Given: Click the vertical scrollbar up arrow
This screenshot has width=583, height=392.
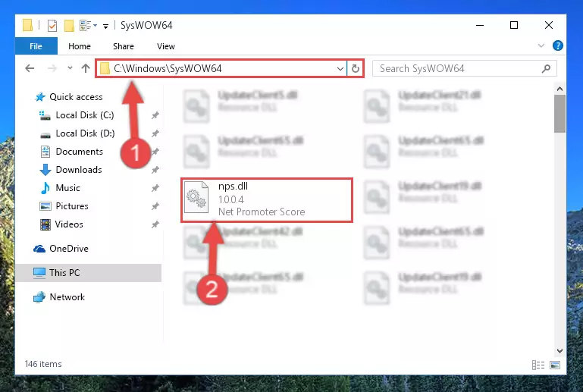Looking at the screenshot, I should tap(559, 89).
